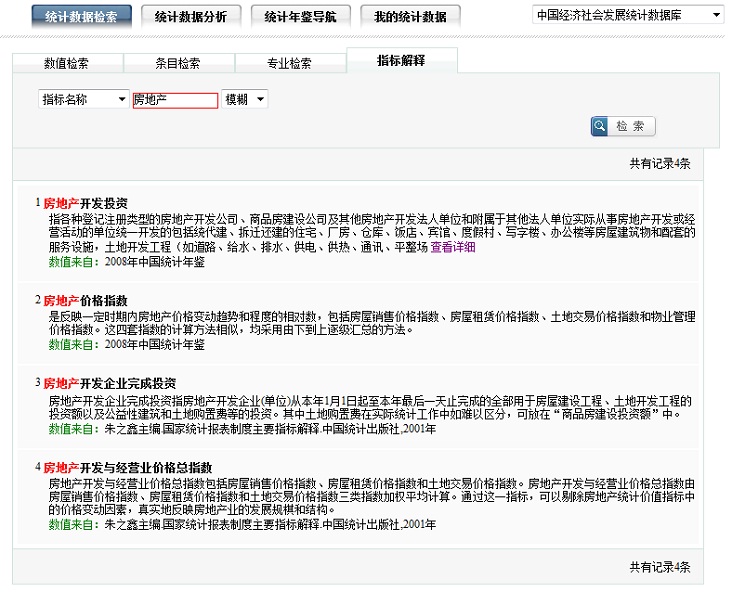Open result title 房地产价格指数
This screenshot has height=592, width=732.
pos(85,300)
